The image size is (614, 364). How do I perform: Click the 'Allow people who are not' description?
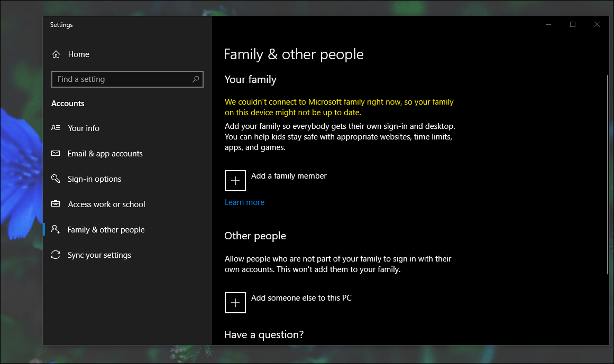[338, 264]
